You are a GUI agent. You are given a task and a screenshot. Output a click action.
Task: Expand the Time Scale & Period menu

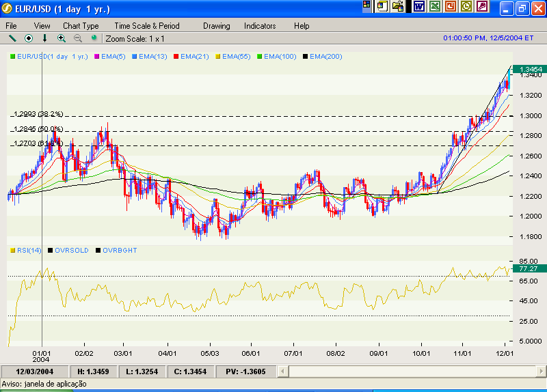pyautogui.click(x=147, y=26)
